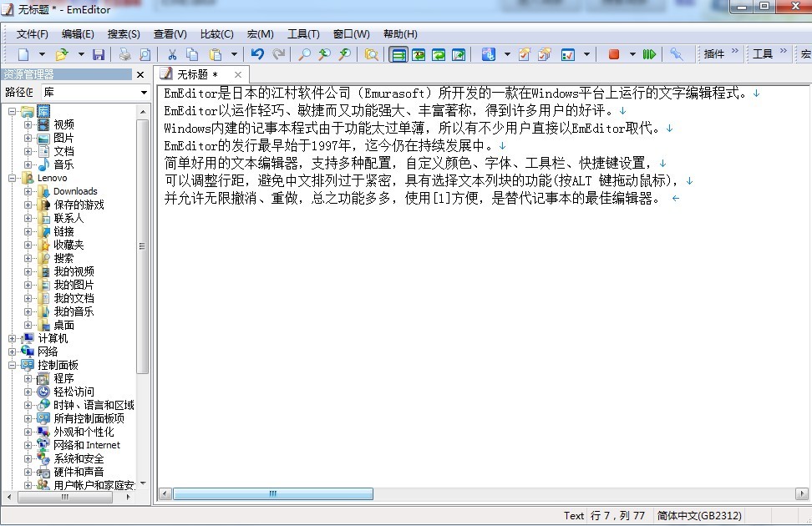
Task: Undo the last edit
Action: [x=257, y=54]
